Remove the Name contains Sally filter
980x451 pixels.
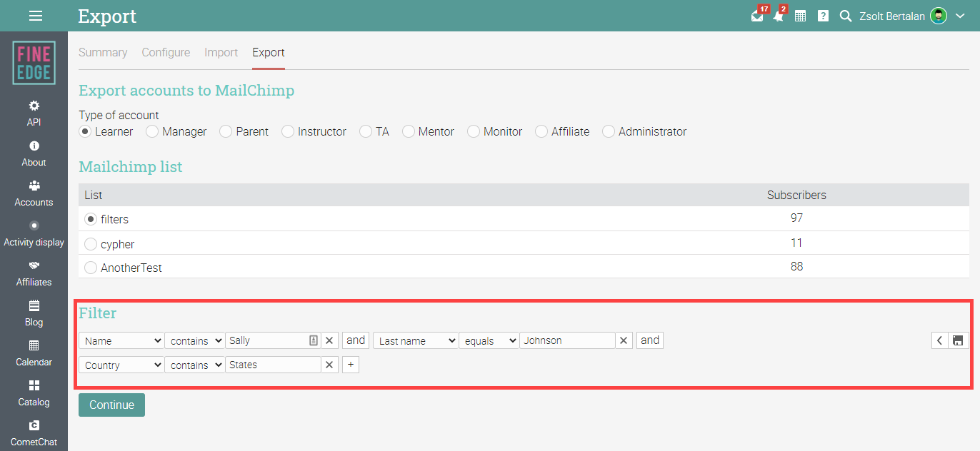pyautogui.click(x=329, y=340)
